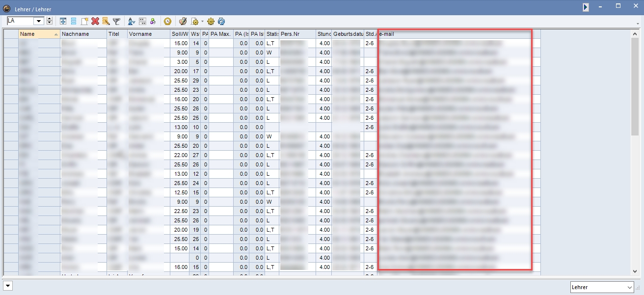Open the gear settings icon
This screenshot has width=644, height=295.
click(x=211, y=21)
